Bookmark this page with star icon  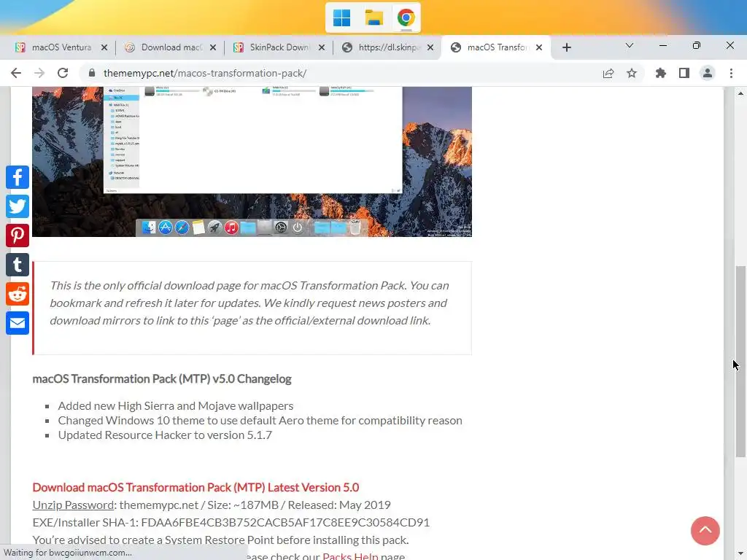pyautogui.click(x=632, y=74)
